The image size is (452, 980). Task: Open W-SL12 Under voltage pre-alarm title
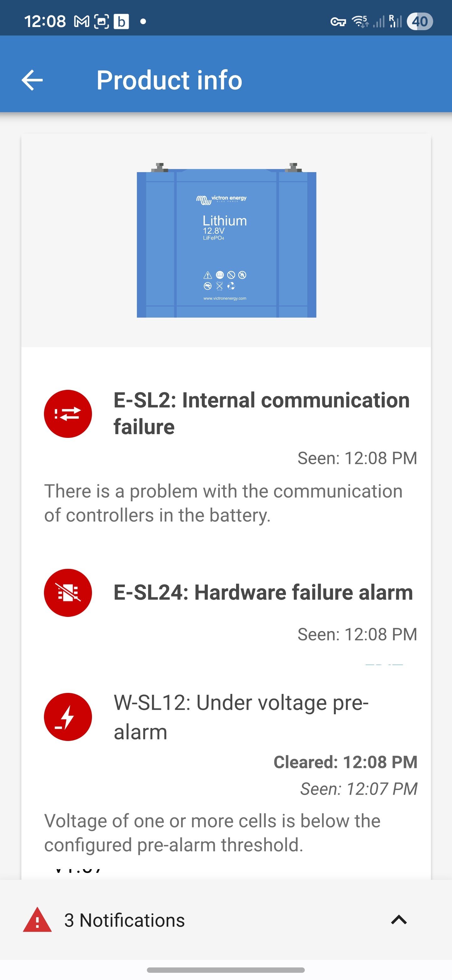[x=241, y=717]
